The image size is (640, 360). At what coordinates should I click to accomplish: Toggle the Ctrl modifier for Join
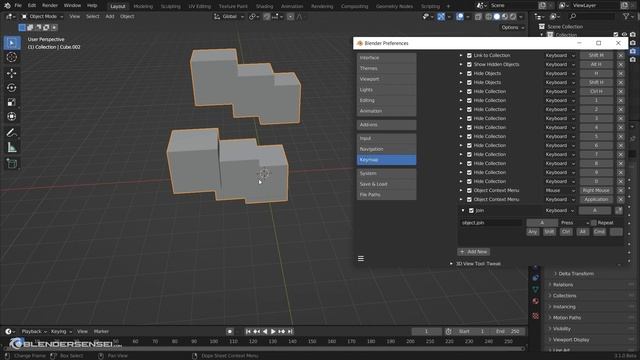click(x=566, y=232)
